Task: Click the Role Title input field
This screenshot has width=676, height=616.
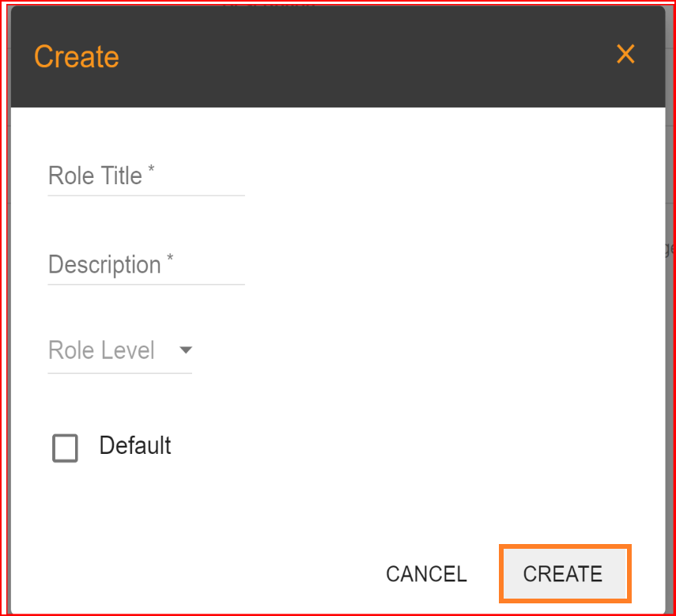Action: (x=146, y=176)
